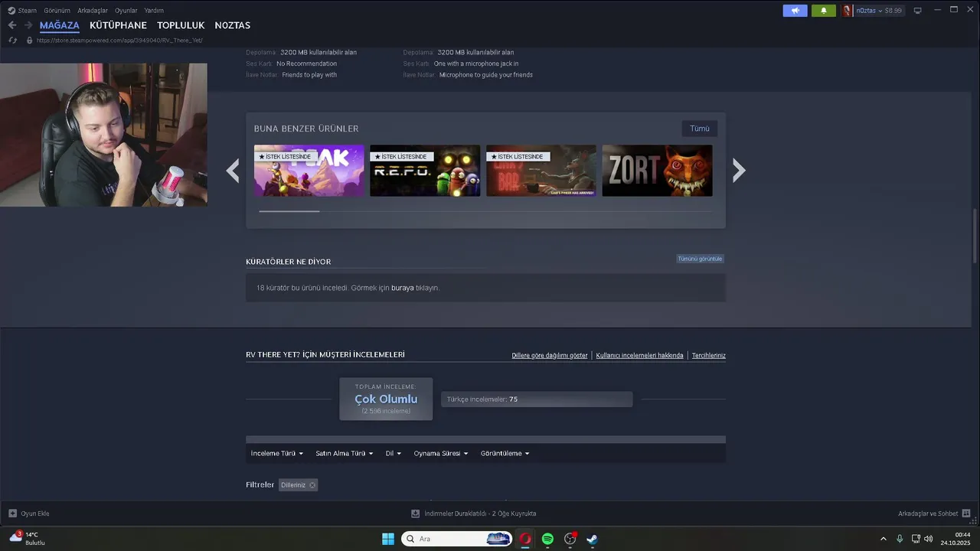Open the Dil filter dropdown
This screenshot has height=551, width=980.
tap(394, 453)
